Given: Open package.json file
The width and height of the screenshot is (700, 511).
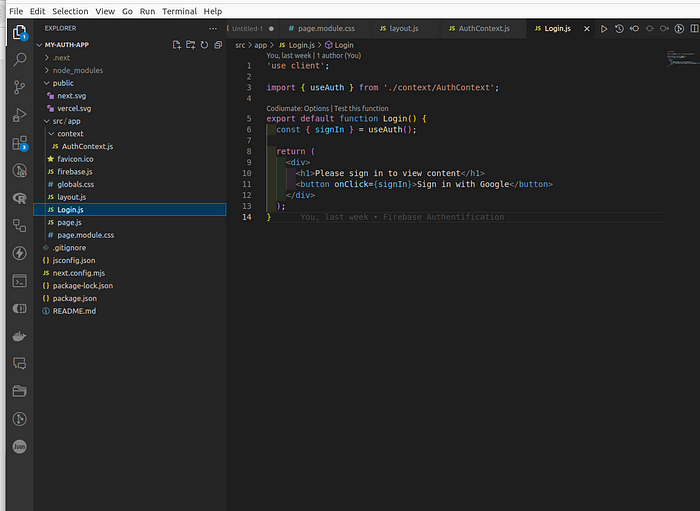Looking at the screenshot, I should [x=75, y=298].
